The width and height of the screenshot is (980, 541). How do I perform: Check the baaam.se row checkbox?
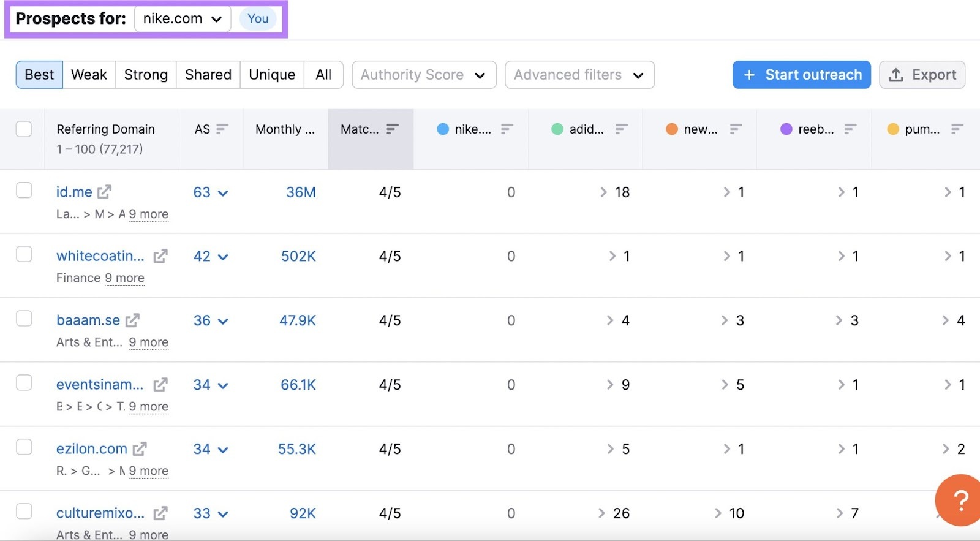[24, 318]
